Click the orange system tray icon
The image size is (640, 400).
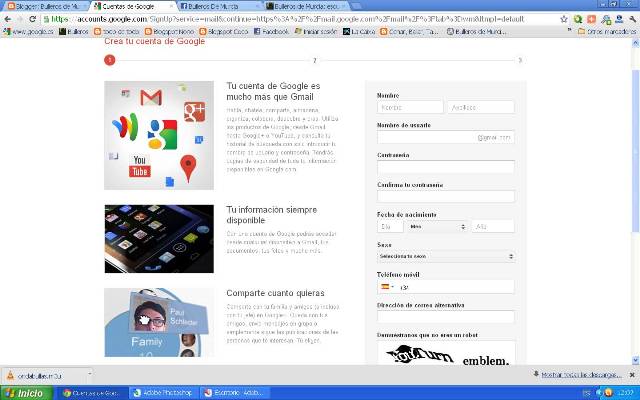(608, 393)
